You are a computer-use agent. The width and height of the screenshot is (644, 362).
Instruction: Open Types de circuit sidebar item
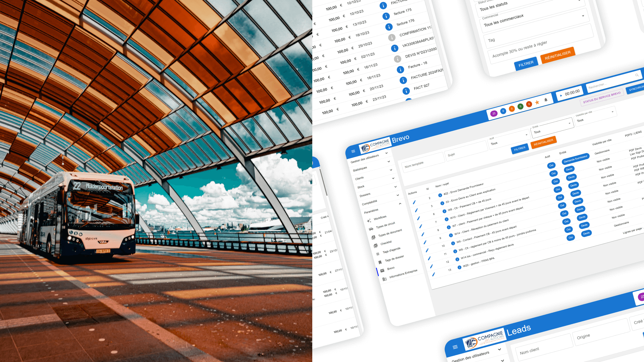[x=385, y=225]
